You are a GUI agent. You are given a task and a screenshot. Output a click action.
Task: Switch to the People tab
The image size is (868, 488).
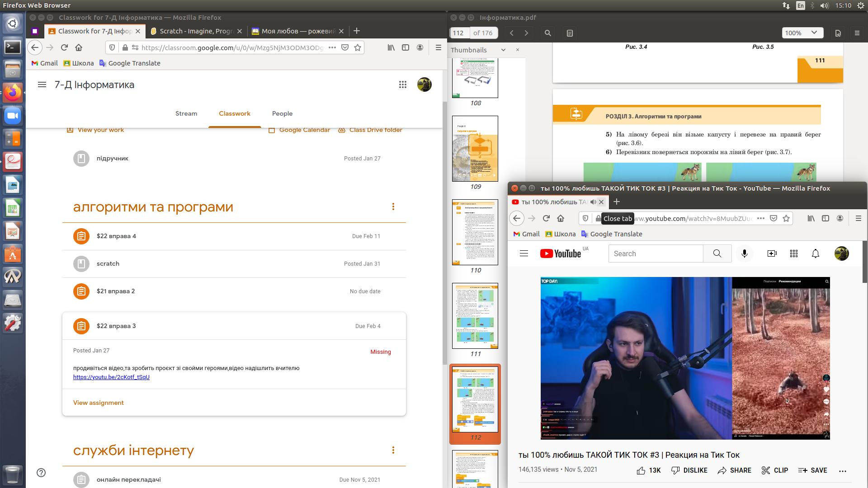pos(282,114)
